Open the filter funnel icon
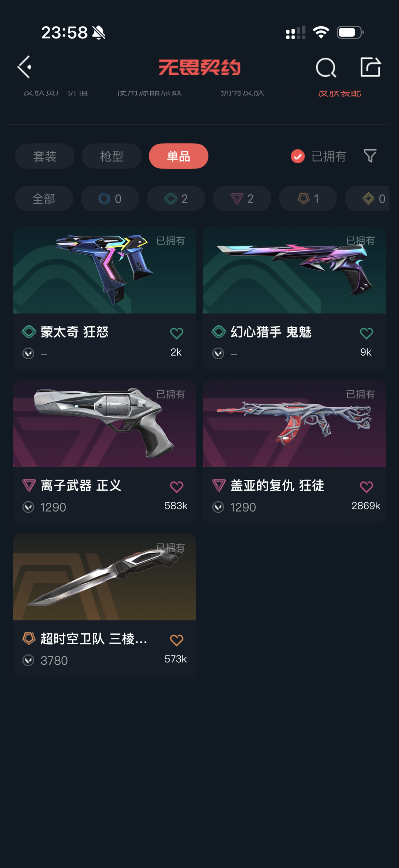Screen dimensions: 399x868 click(x=370, y=156)
